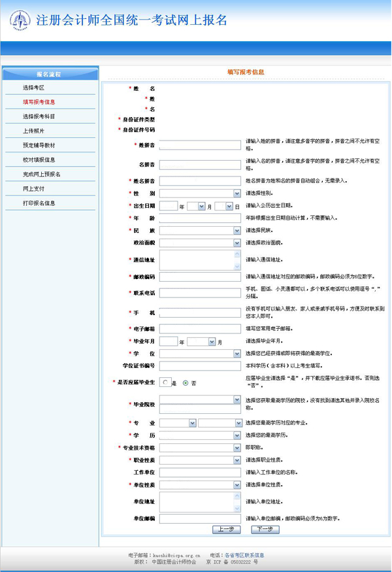This screenshot has width=392, height=572.
Task: Click the 单位地址 scrollbar up arrow
Action: (x=237, y=496)
